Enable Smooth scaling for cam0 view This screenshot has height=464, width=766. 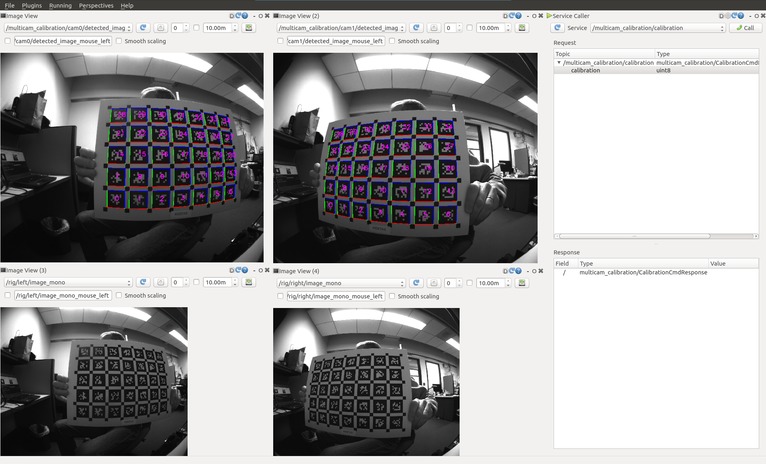(x=119, y=41)
